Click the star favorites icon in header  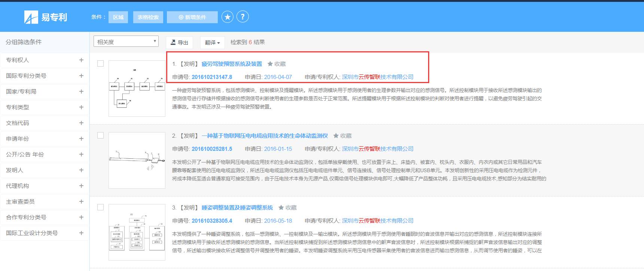point(227,17)
